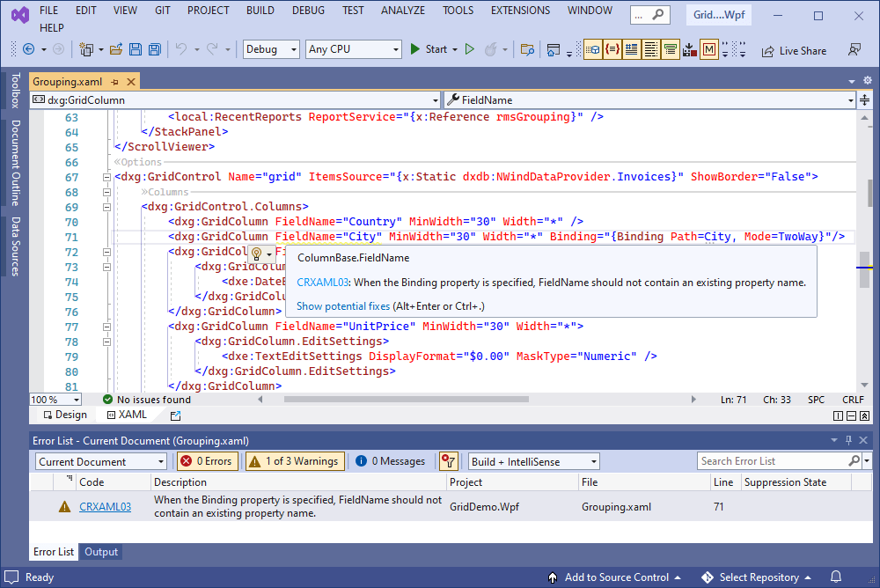Toggle the 0 Messages filter
The height and width of the screenshot is (588, 880).
(x=391, y=460)
